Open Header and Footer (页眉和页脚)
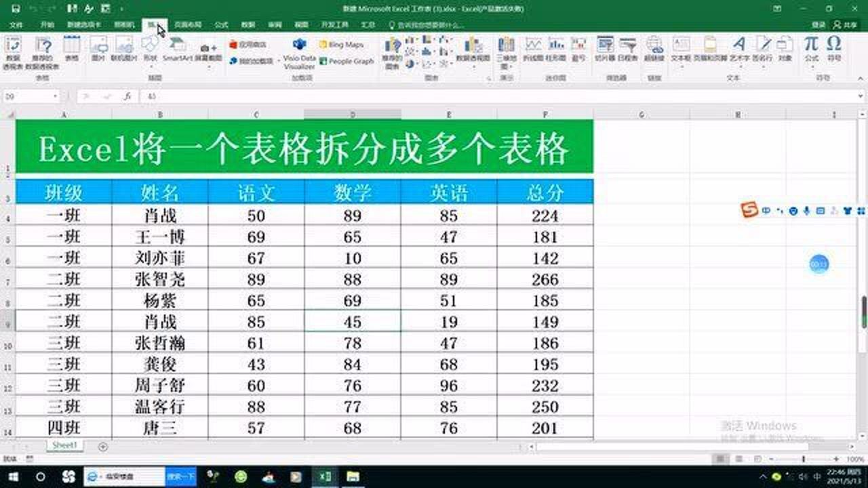Image resolution: width=868 pixels, height=488 pixels. pyautogui.click(x=709, y=49)
